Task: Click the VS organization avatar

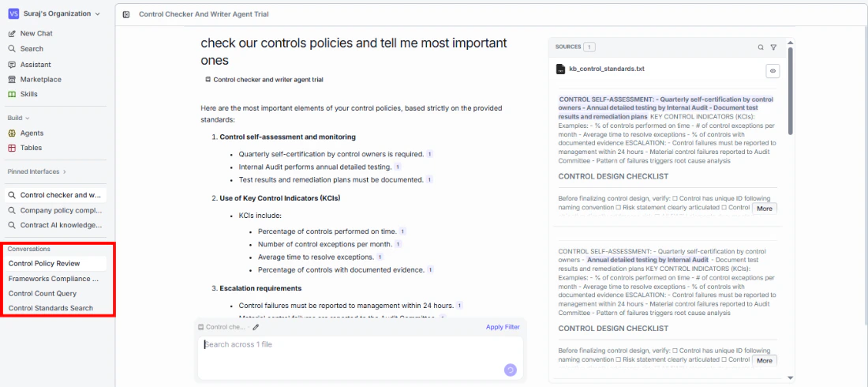Action: [13, 13]
